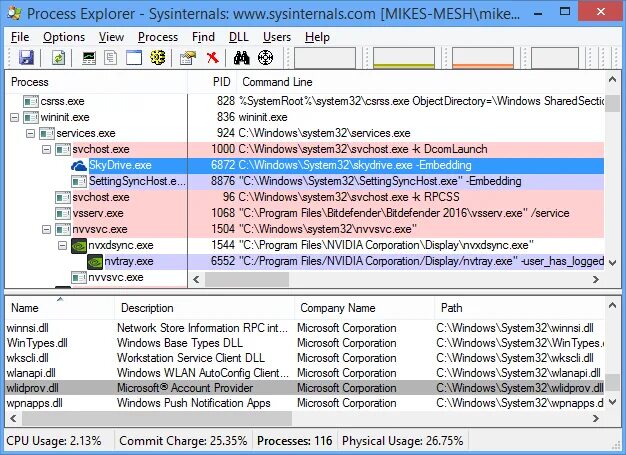Screen dimensions: 626x455
Task: Open the System Information graph icon
Action: point(89,58)
